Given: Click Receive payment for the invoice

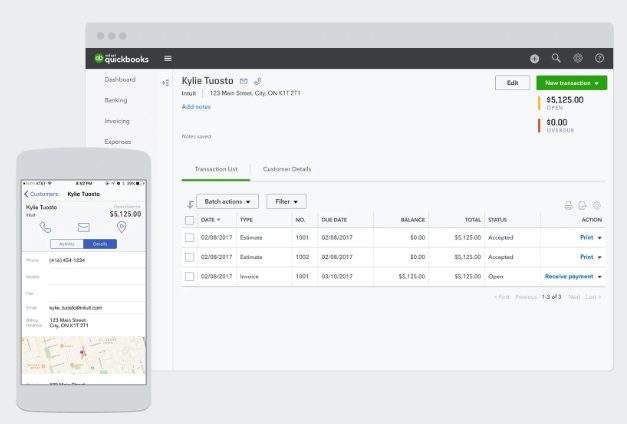Looking at the screenshot, I should (569, 276).
